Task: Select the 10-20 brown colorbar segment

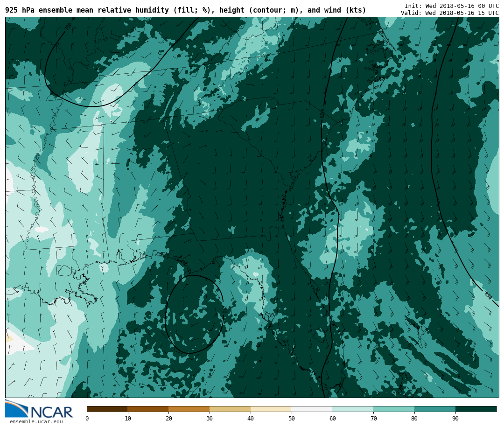Action: click(x=148, y=409)
